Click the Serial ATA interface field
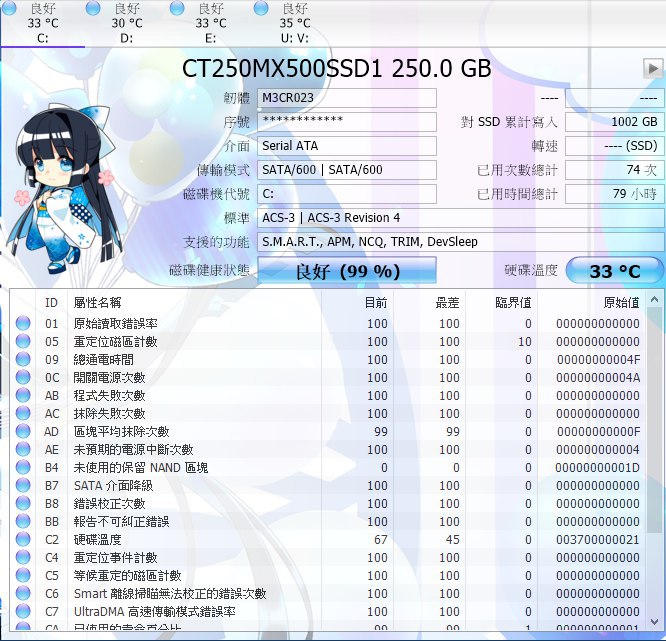The image size is (666, 641). pos(347,146)
